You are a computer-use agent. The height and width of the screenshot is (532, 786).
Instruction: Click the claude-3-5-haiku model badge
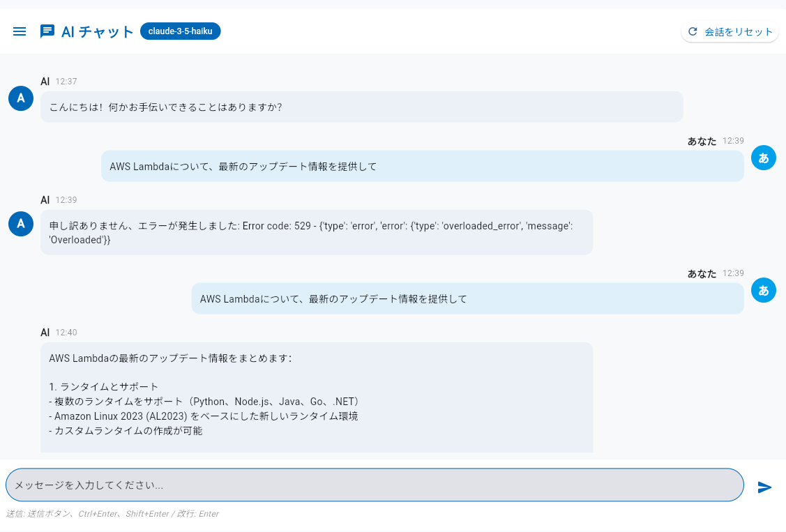181,31
